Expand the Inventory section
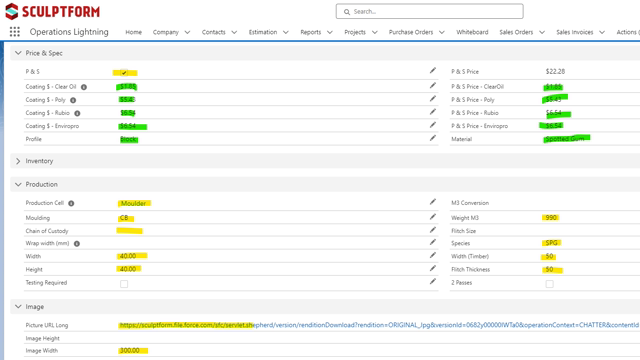The width and height of the screenshot is (640, 360). [18, 161]
